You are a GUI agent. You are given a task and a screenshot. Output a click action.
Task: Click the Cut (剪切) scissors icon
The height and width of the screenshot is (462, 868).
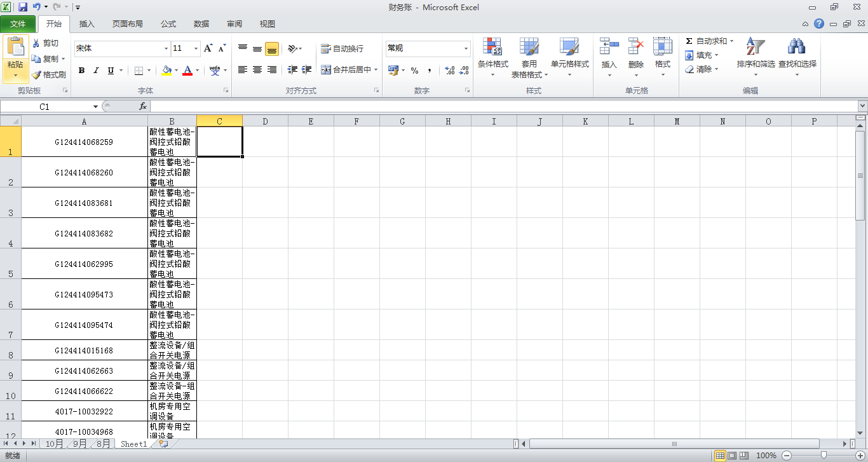coord(36,43)
